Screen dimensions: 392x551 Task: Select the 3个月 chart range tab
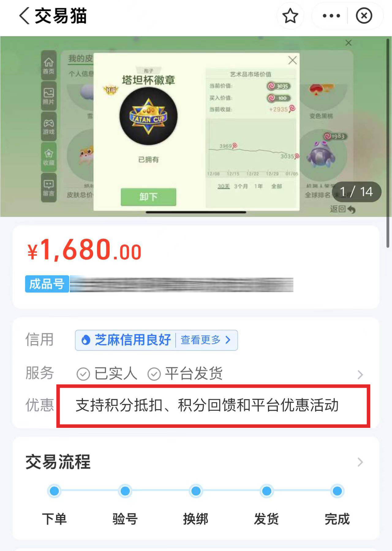point(241,186)
